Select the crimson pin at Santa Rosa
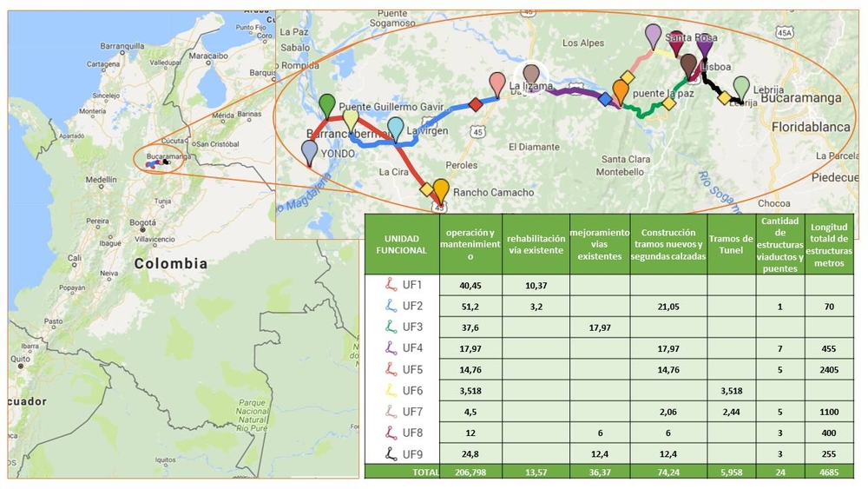The image size is (868, 489). pos(676,43)
